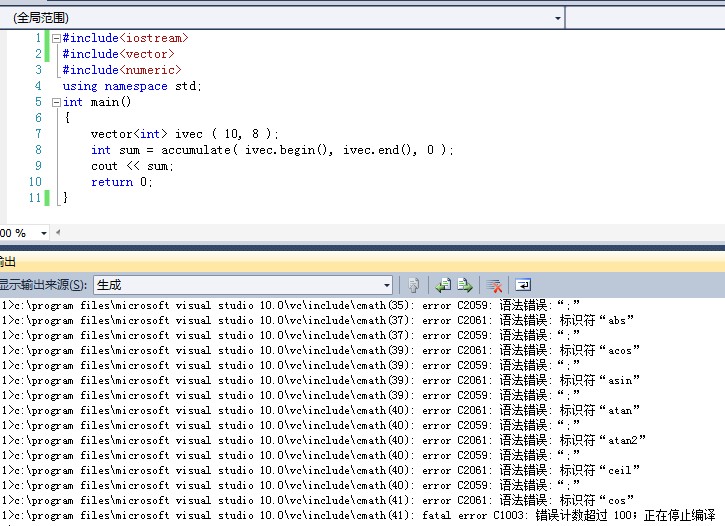Collapse the main() function outline

[55, 102]
